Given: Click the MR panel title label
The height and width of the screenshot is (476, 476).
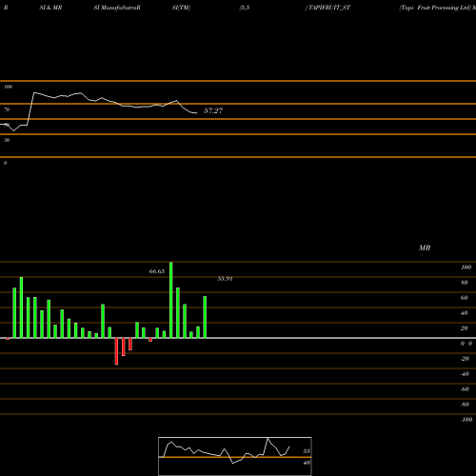Looking at the screenshot, I should point(425,248).
